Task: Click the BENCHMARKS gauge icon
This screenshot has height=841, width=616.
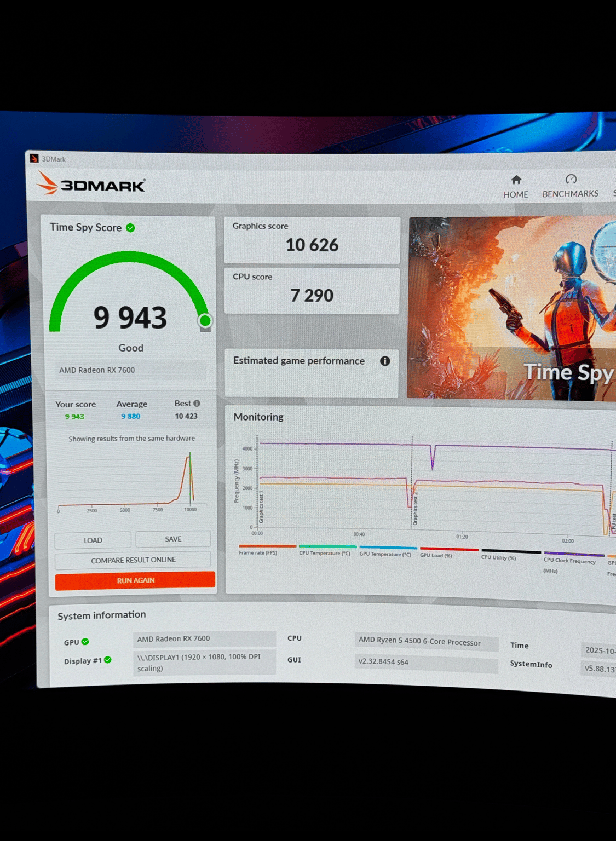Action: [x=571, y=179]
